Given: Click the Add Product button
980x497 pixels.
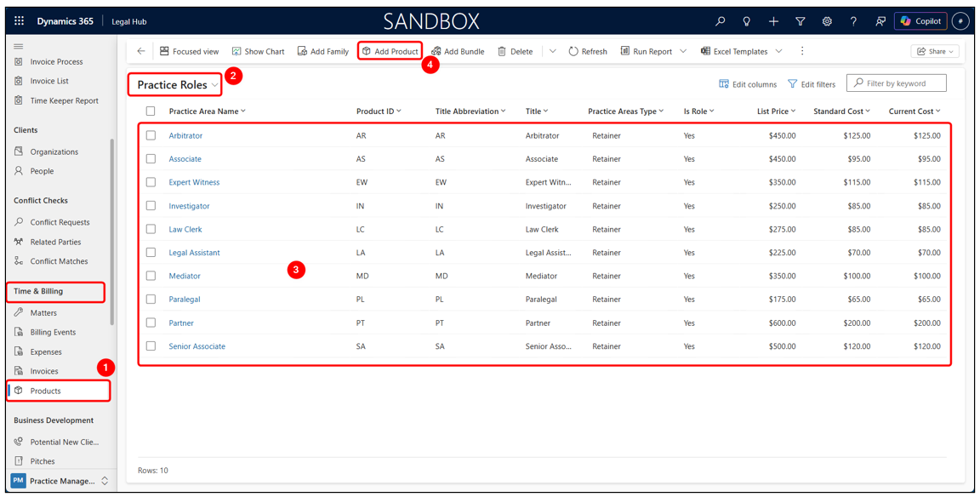Looking at the screenshot, I should click(390, 51).
